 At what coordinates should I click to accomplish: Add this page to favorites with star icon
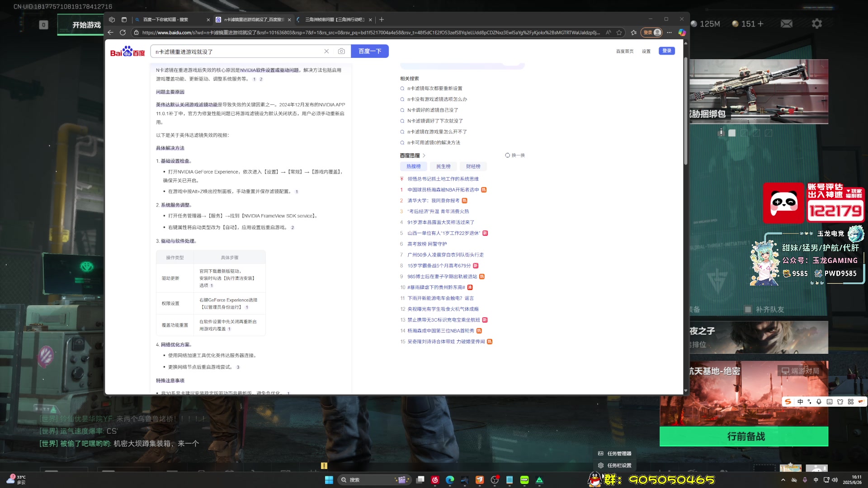[619, 33]
